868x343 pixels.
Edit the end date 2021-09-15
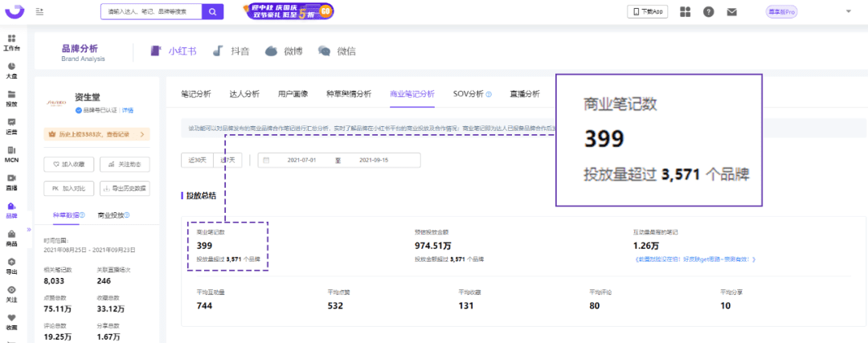tap(373, 161)
